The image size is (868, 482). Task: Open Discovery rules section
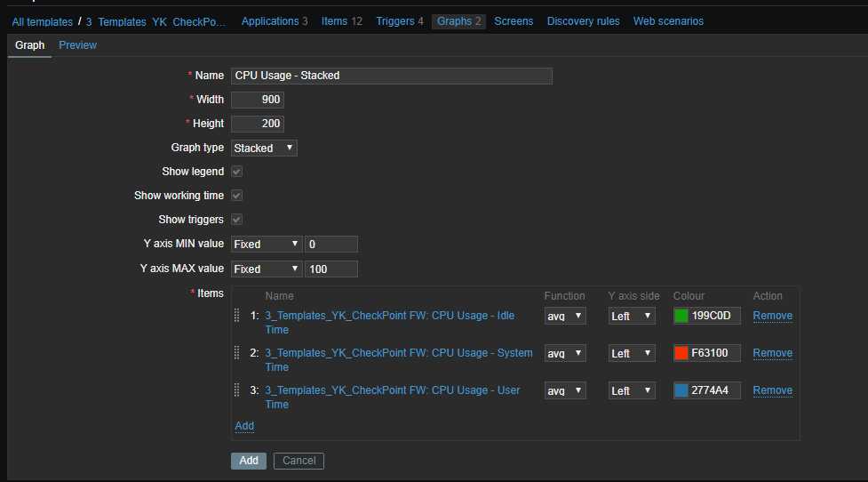[x=584, y=21]
